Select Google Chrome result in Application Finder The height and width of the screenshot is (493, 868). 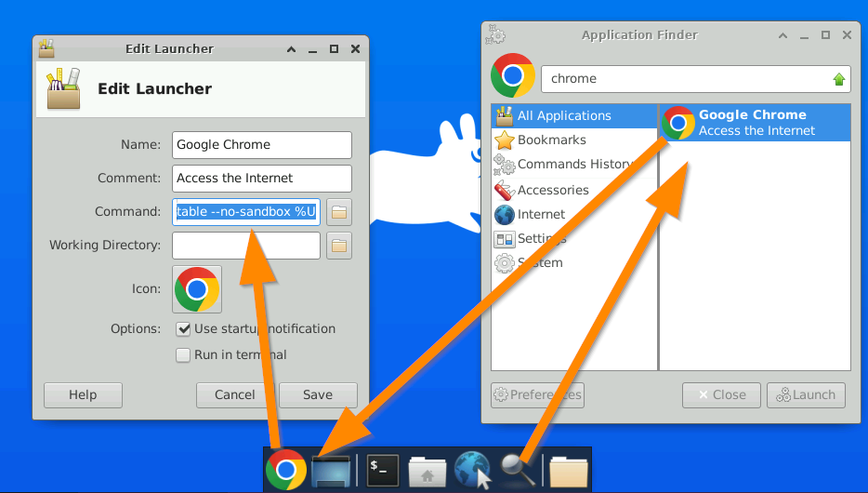point(755,123)
